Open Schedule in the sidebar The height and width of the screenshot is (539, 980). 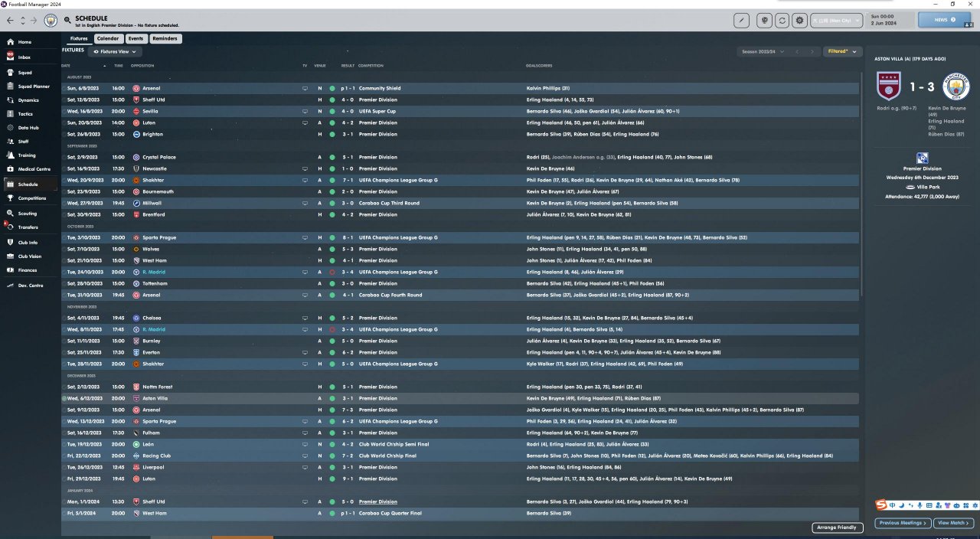click(x=29, y=185)
